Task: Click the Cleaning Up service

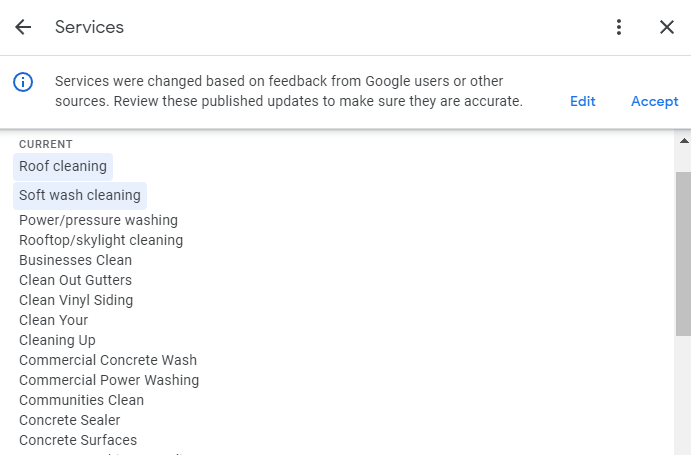Action: [57, 340]
